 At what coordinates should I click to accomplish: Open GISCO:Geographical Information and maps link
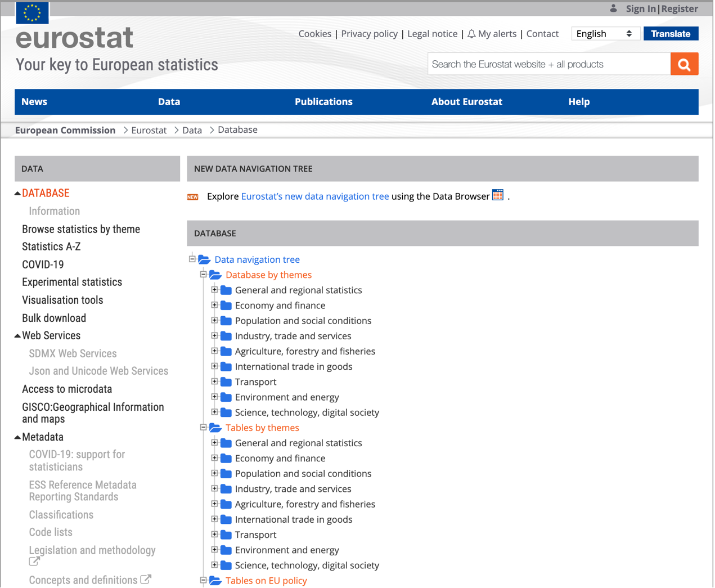(x=93, y=413)
